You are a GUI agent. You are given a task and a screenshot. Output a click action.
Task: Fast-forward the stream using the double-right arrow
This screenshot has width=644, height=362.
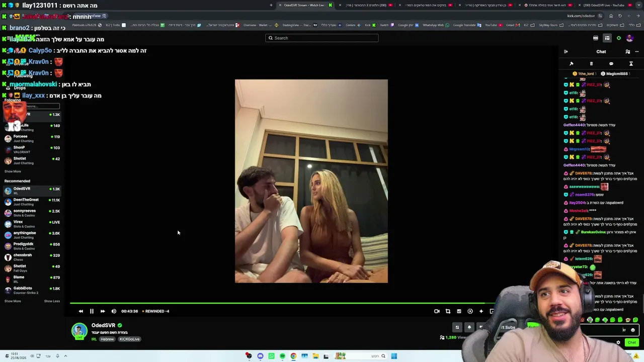click(x=103, y=311)
